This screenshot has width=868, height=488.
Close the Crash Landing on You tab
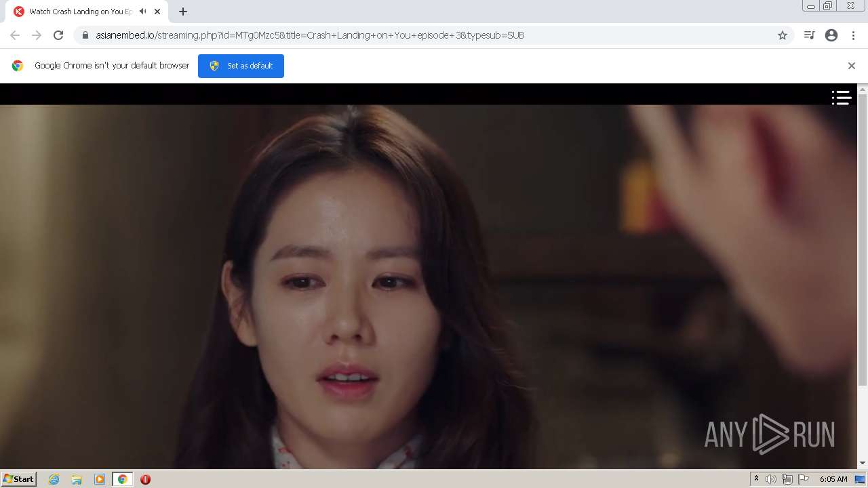[x=157, y=12]
